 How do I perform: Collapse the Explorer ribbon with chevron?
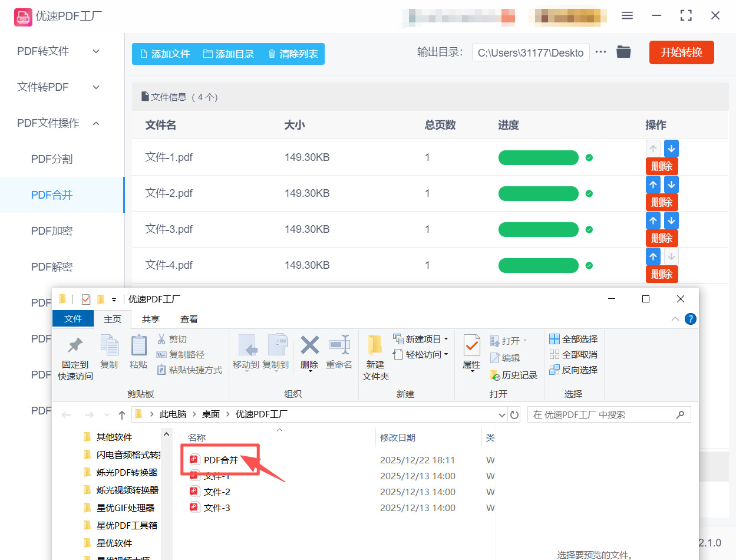(x=675, y=319)
